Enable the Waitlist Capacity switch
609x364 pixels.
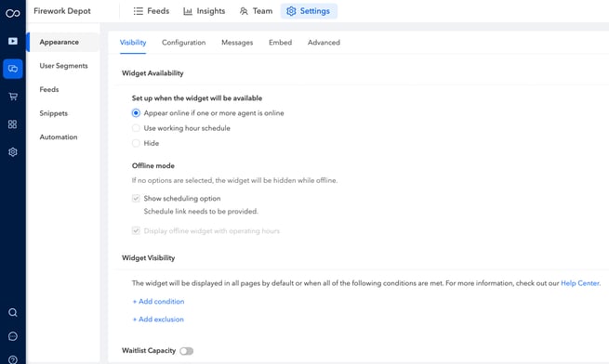point(187,351)
